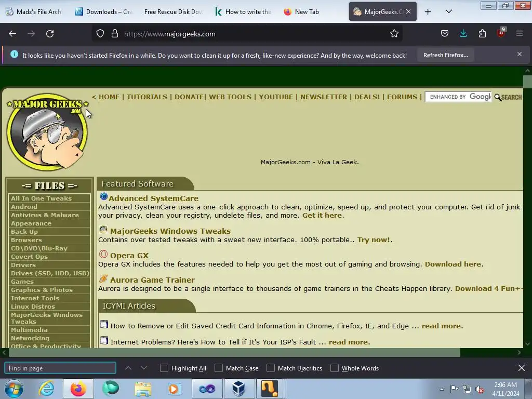Screen dimensions: 532x399
Task: Focus the Google enhanced search box
Action: pyautogui.click(x=458, y=97)
